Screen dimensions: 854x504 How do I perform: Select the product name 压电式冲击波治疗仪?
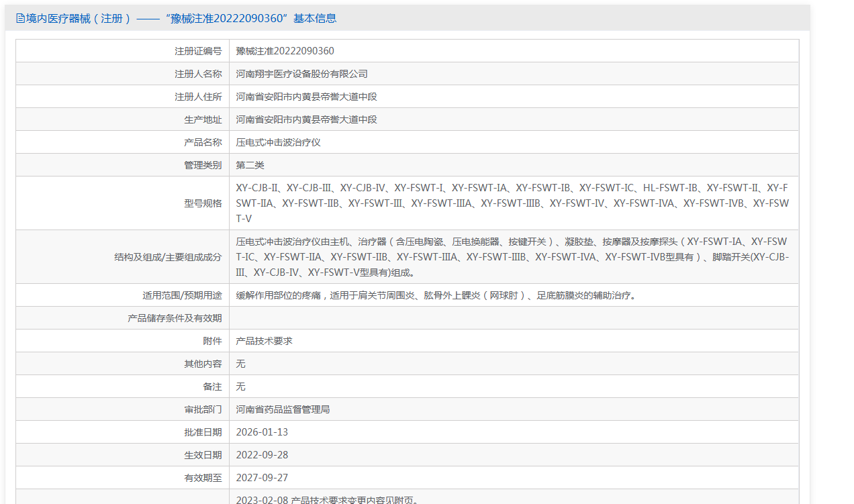coord(279,142)
